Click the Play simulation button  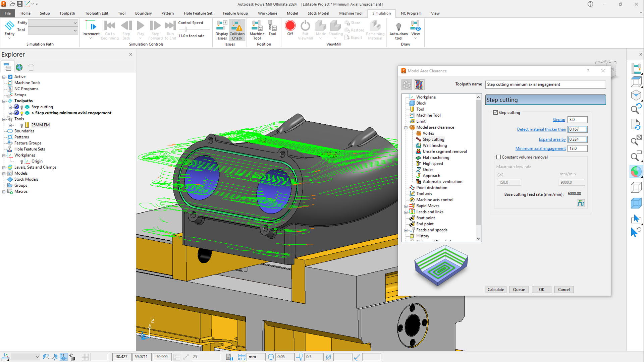tap(141, 26)
